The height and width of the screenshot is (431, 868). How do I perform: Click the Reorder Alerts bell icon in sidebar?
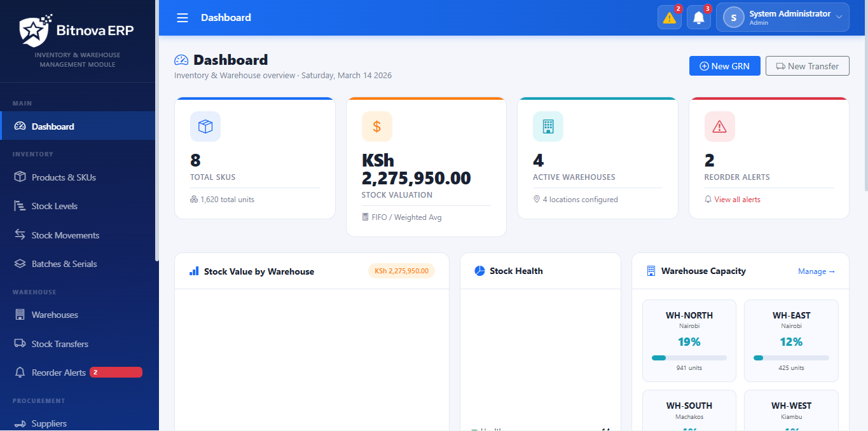[x=20, y=373]
